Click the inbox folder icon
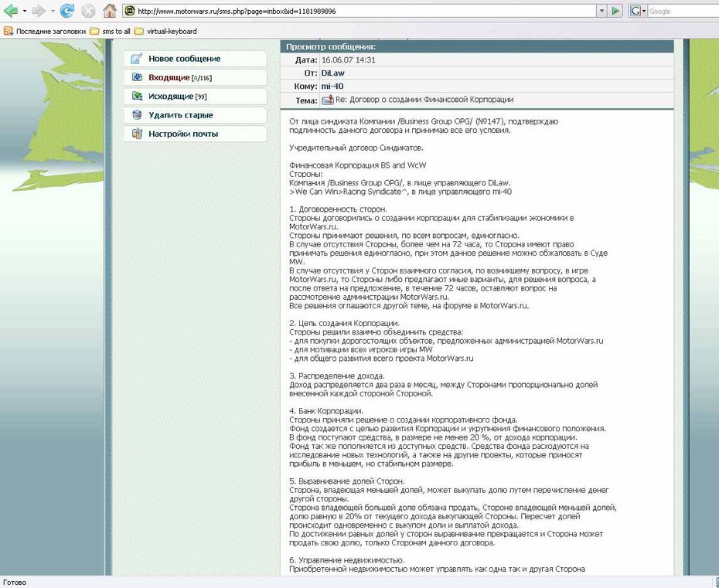Image resolution: width=719 pixels, height=588 pixels. click(137, 77)
